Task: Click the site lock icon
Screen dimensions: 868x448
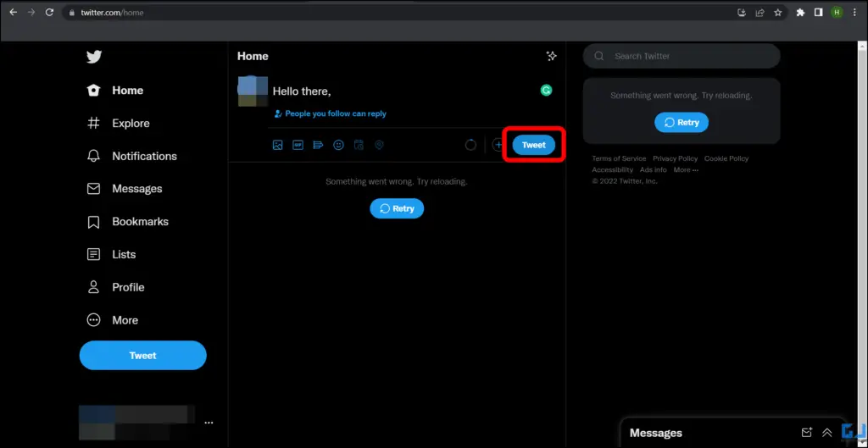Action: tap(71, 13)
